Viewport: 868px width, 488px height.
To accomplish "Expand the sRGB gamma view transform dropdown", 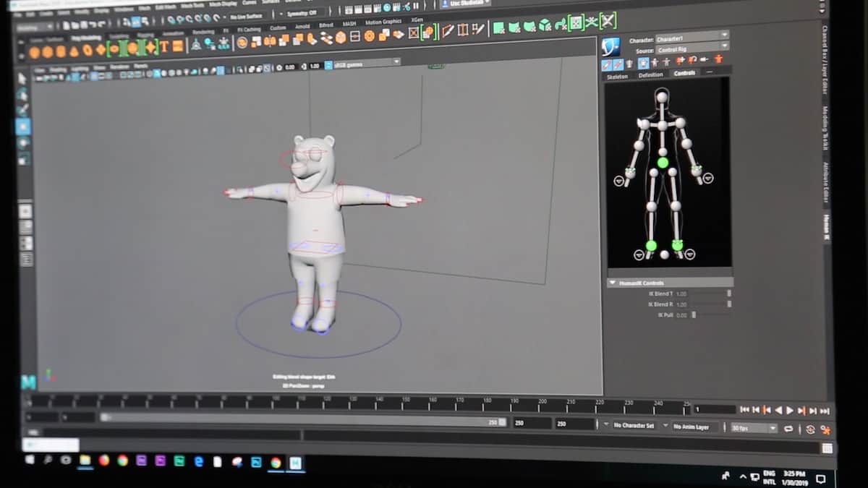I will point(366,64).
